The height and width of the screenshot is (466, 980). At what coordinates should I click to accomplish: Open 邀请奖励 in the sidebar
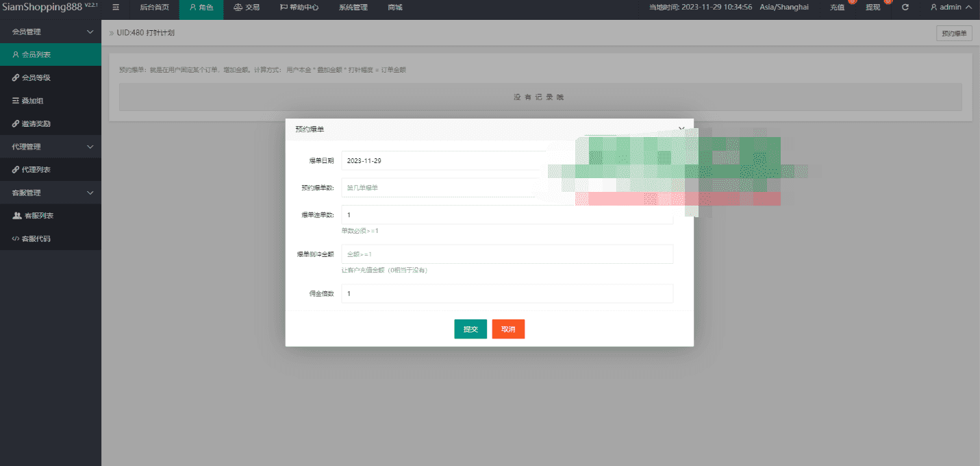pos(36,124)
